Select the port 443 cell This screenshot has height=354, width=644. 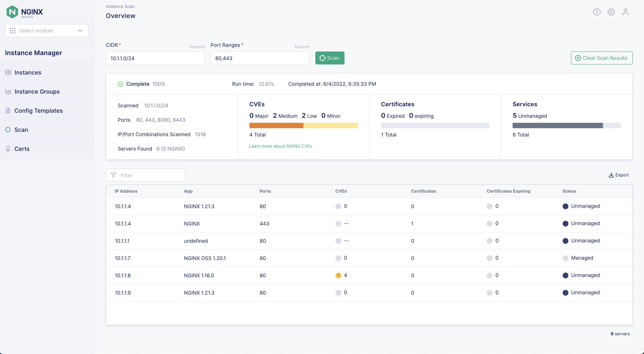click(264, 224)
